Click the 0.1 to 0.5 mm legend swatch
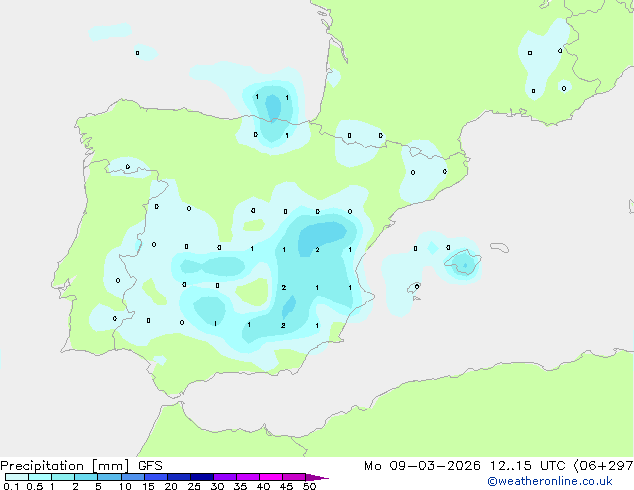 pos(17,477)
